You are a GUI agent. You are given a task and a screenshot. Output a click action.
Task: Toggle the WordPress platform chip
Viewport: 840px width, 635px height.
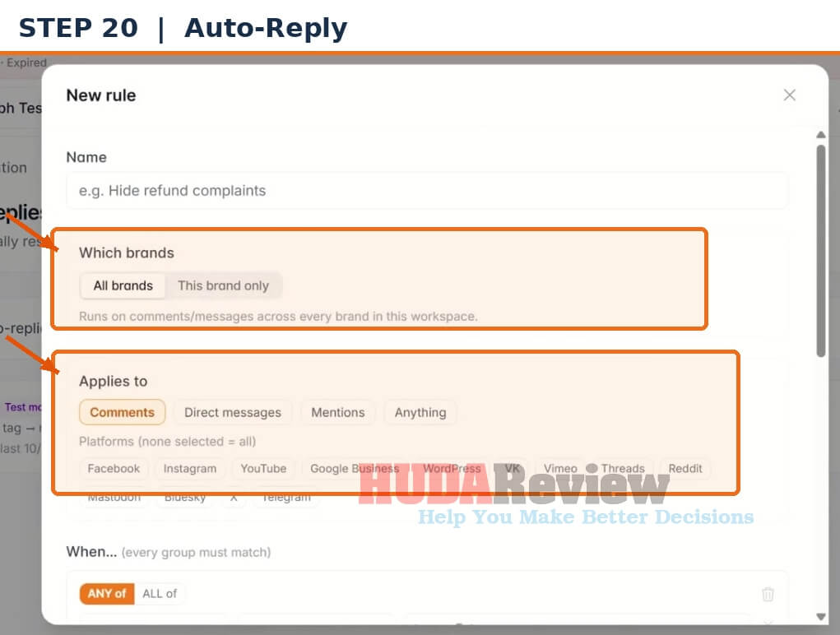click(452, 469)
